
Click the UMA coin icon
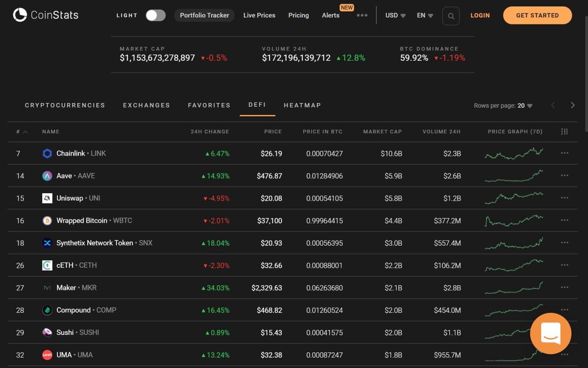coord(47,355)
